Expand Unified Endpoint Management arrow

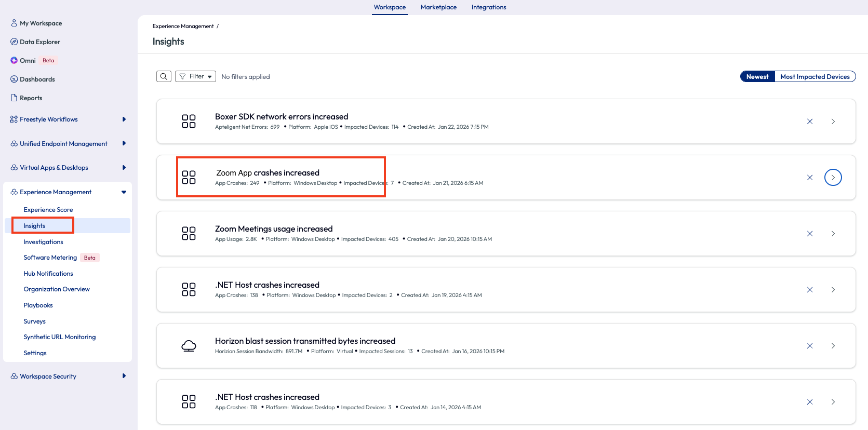click(x=124, y=143)
